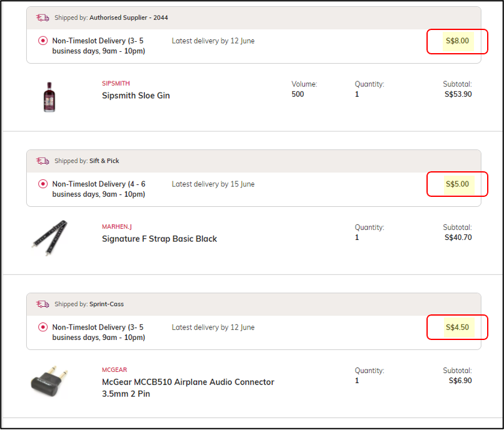
Task: Click the S$5.00 delivery fee
Action: (457, 184)
